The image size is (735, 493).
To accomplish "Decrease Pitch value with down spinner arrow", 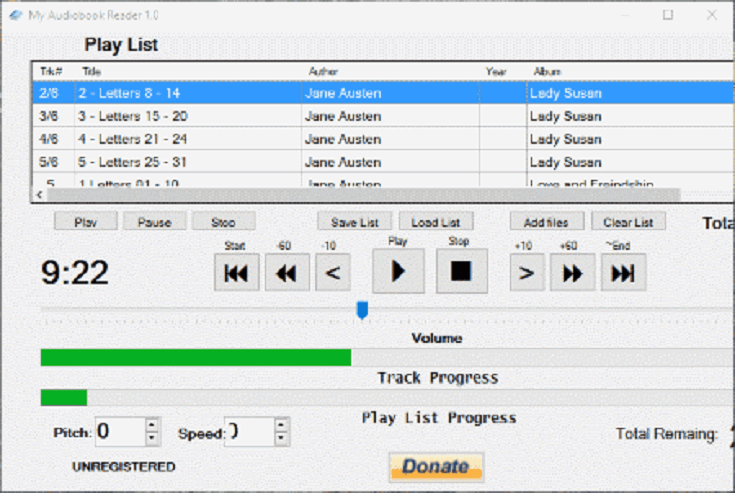I will pos(152,439).
